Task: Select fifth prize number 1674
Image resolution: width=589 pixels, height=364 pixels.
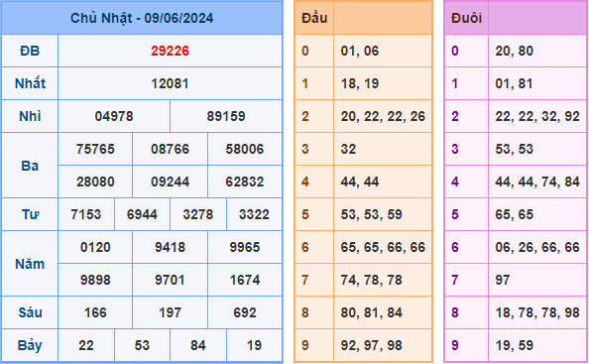Action: pyautogui.click(x=245, y=280)
